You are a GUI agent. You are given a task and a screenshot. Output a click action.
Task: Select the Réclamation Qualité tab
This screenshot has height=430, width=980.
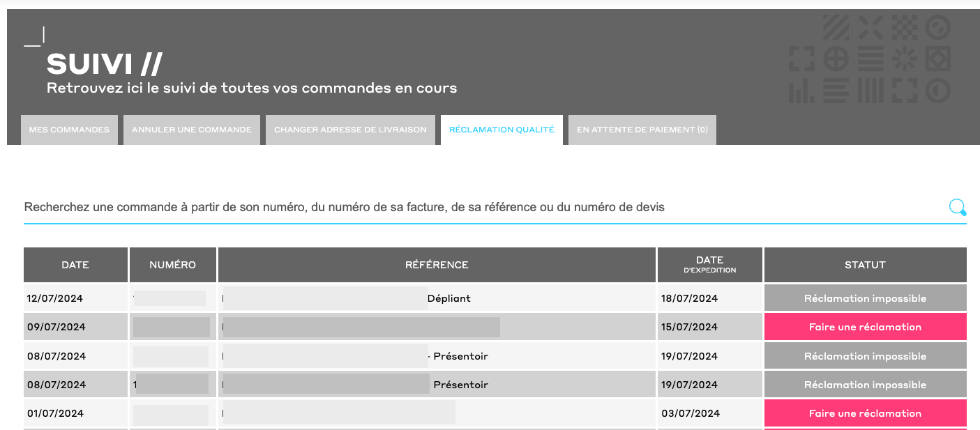pos(502,130)
